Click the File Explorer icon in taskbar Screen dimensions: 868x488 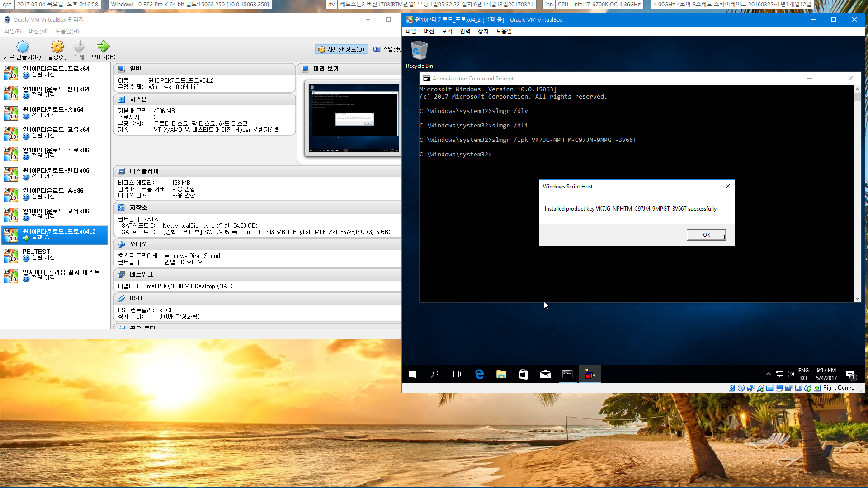501,374
